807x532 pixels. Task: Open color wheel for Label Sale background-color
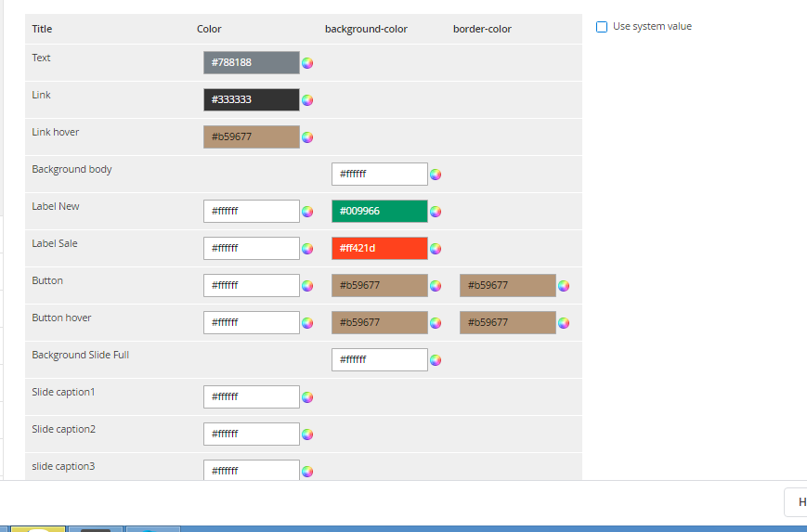(x=436, y=249)
